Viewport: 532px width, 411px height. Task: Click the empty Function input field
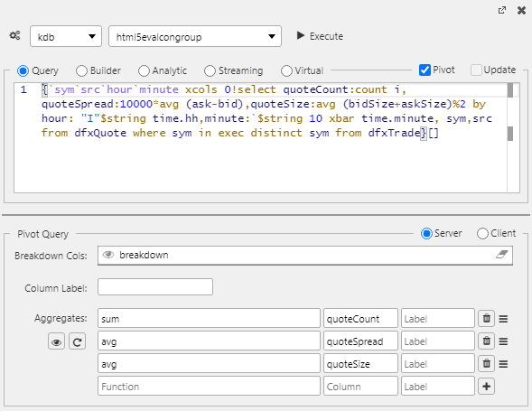209,386
